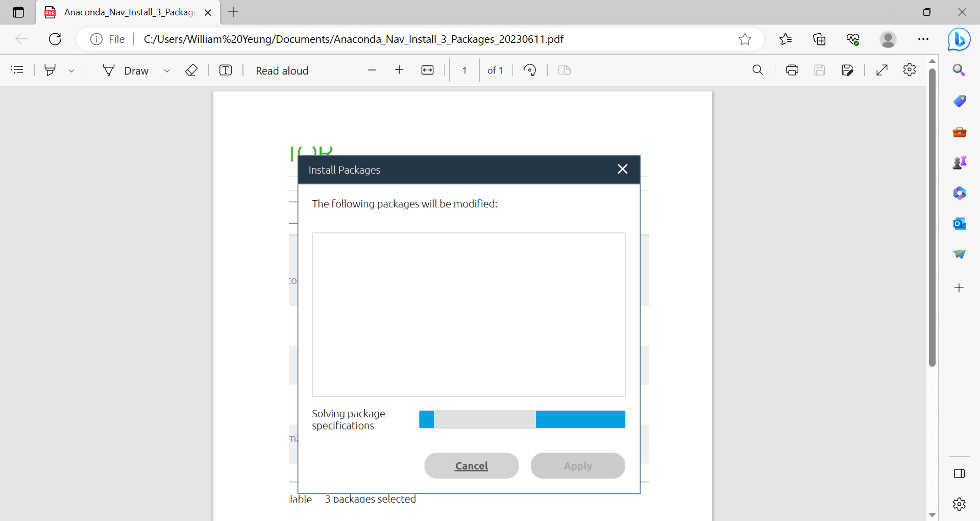Select the Highlight tool
Image resolution: width=980 pixels, height=521 pixels.
pos(50,70)
